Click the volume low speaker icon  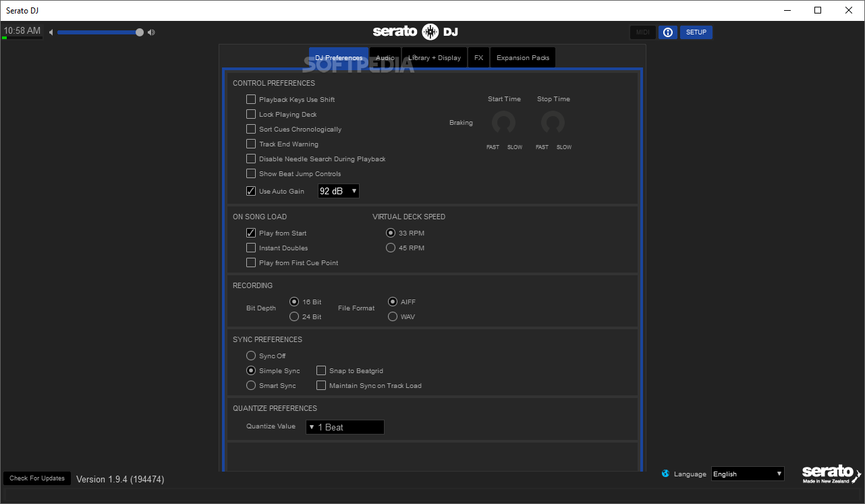51,32
